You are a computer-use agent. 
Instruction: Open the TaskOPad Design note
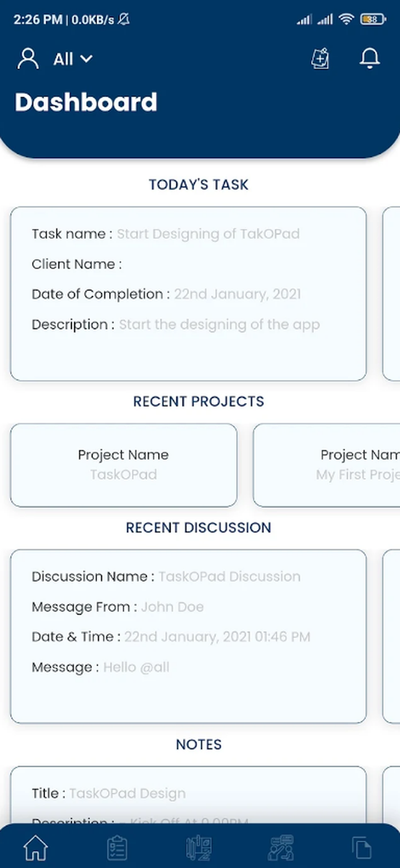[188, 795]
